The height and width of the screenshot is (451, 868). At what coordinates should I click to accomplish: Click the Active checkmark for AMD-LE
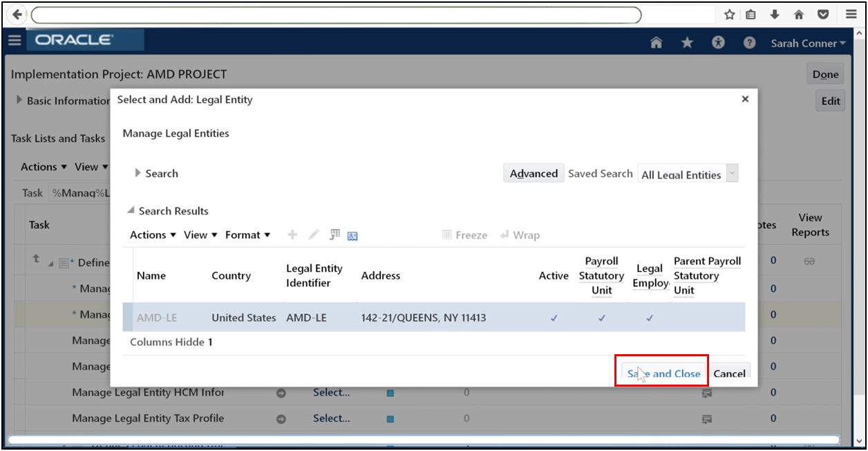click(x=554, y=317)
